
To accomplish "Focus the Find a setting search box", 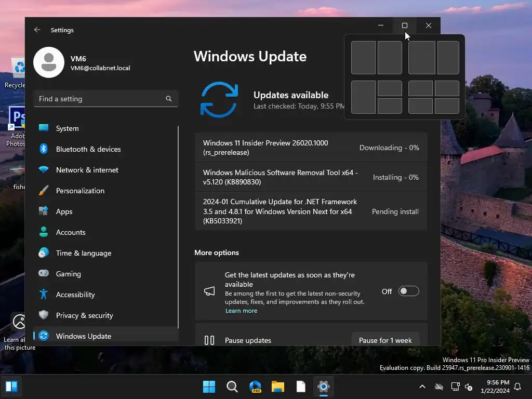I will 106,99.
